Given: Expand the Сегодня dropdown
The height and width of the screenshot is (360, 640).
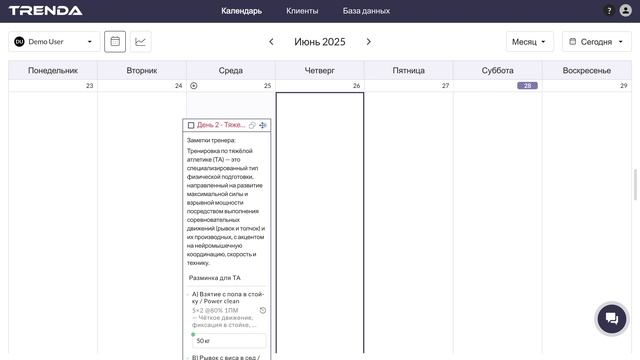Looking at the screenshot, I should (596, 42).
